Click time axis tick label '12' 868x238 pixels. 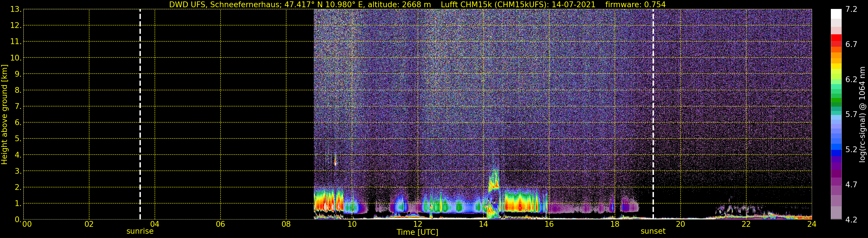pyautogui.click(x=417, y=224)
